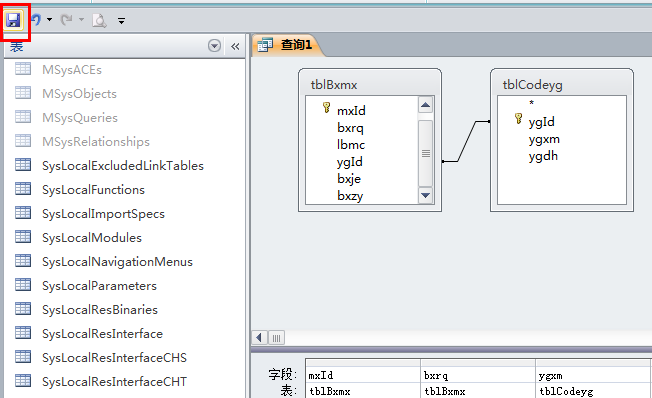Screen dimensions: 652x398
Task: Click the left scroll arrow of design pane
Action: coord(259,337)
